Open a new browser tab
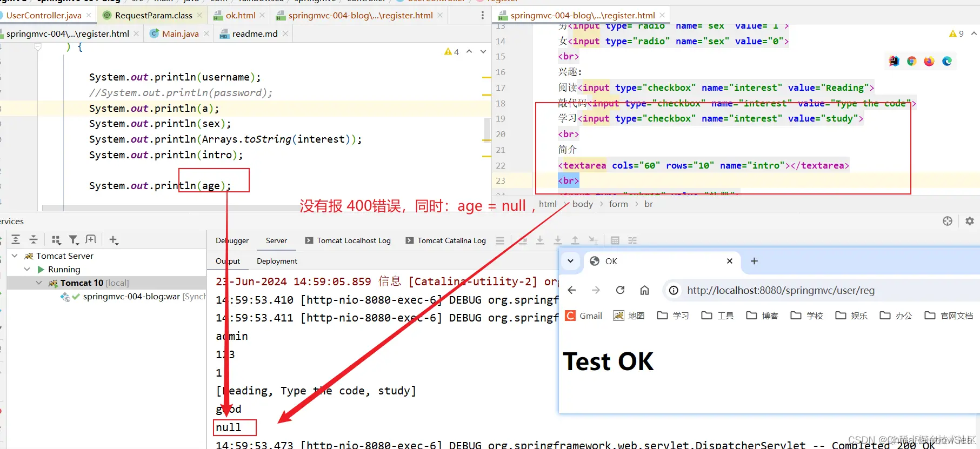Viewport: 980px width, 449px height. pyautogui.click(x=754, y=261)
